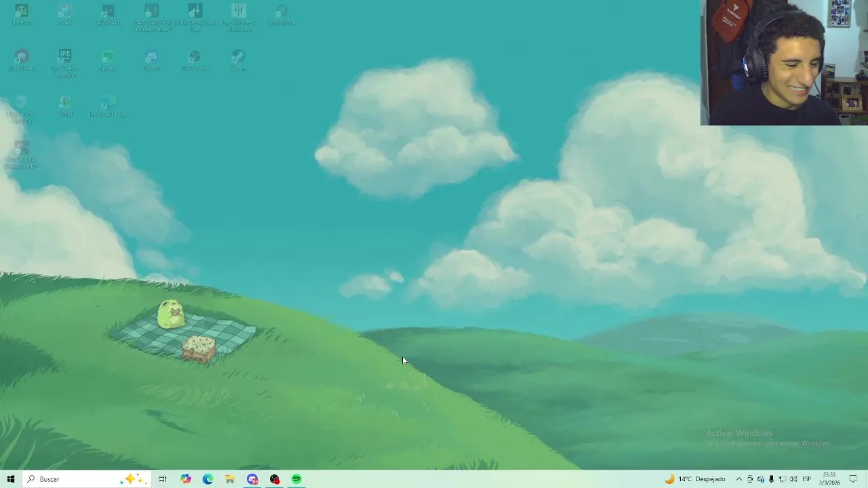Screen dimensions: 868x488
Task: Open the notification center icon
Action: (853, 479)
